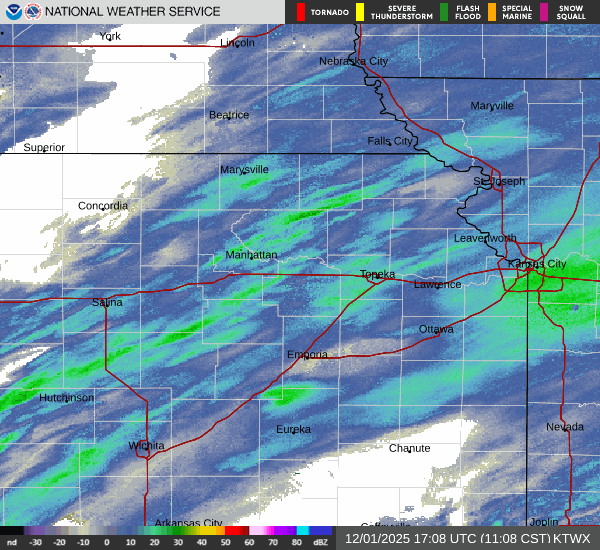Click the Lincoln city label

click(x=237, y=43)
